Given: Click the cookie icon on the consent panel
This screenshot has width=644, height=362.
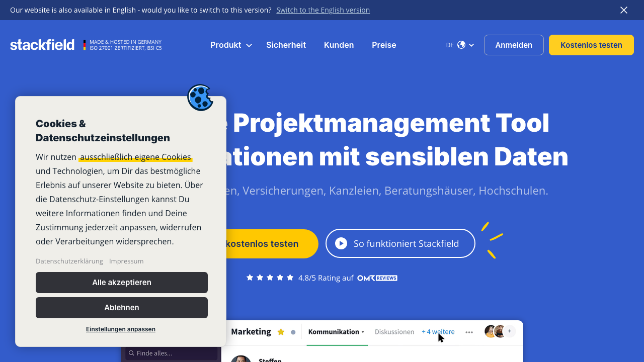Looking at the screenshot, I should (200, 97).
